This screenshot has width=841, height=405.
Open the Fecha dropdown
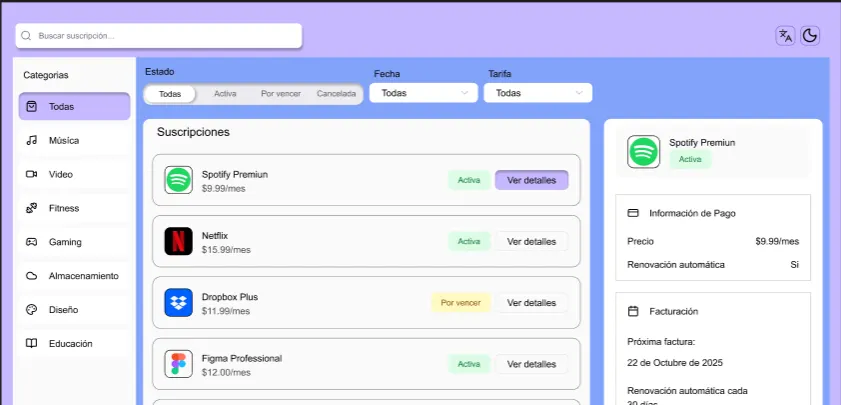424,93
